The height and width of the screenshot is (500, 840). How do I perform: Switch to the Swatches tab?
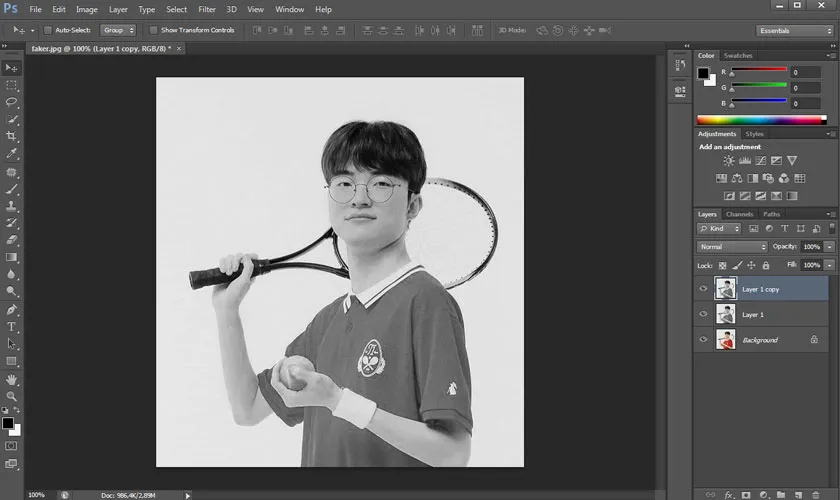[x=738, y=55]
